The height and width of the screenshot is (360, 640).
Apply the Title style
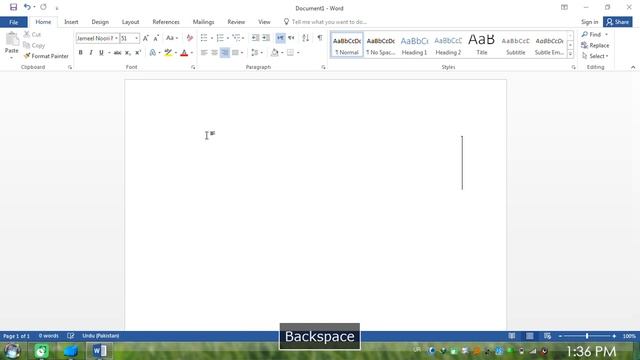point(482,45)
